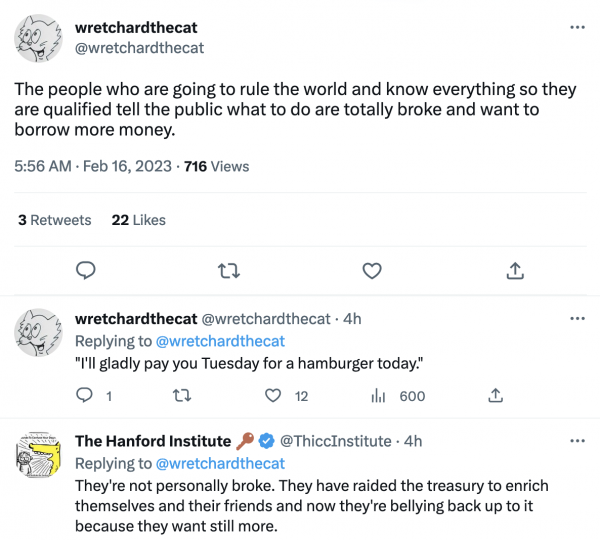View the 22 Likes list

pyautogui.click(x=139, y=220)
